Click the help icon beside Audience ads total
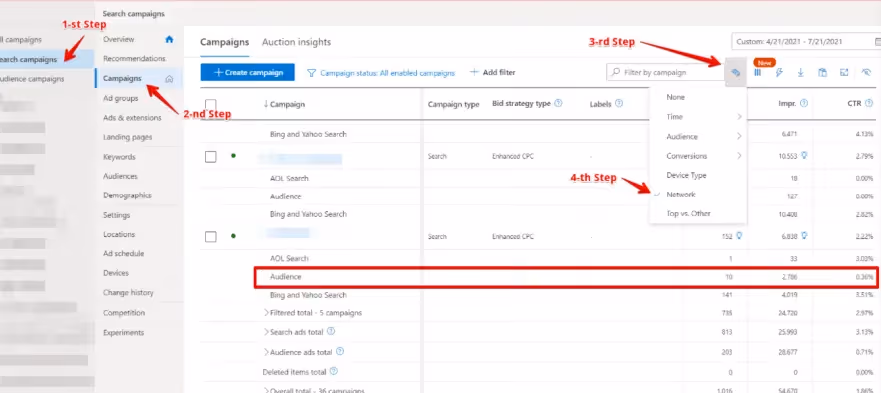Screen dimensions: 881x393 coord(339,352)
